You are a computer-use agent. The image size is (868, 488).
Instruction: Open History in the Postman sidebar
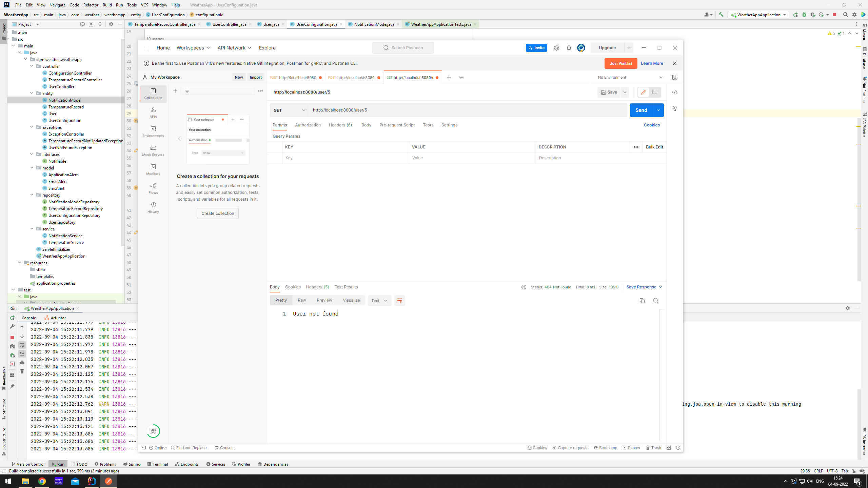(153, 207)
